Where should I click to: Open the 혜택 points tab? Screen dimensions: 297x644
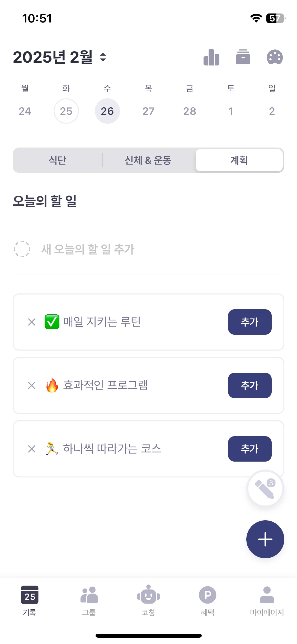pyautogui.click(x=208, y=601)
